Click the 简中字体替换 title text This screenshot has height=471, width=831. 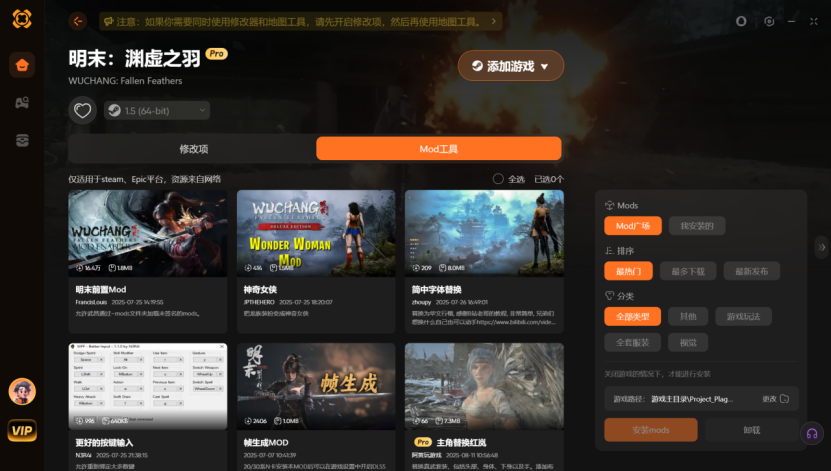click(x=437, y=289)
